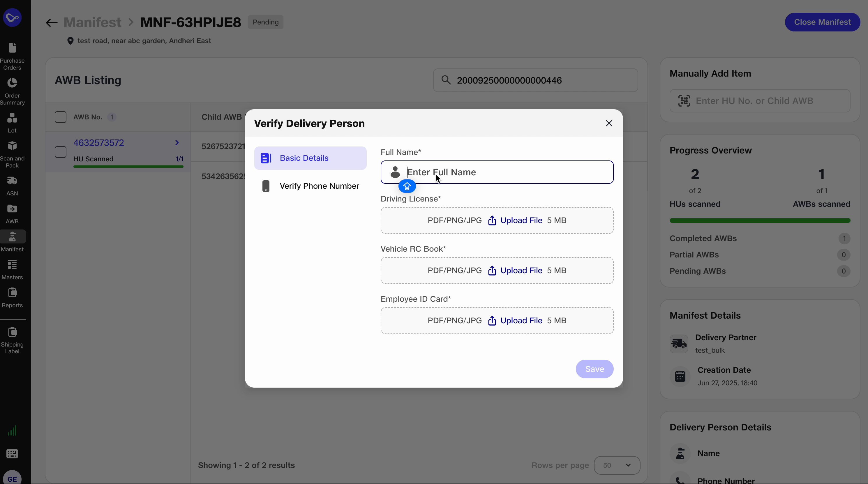Navigate to ASN via the sidebar
Viewport: 868px width, 484px height.
pos(12,186)
